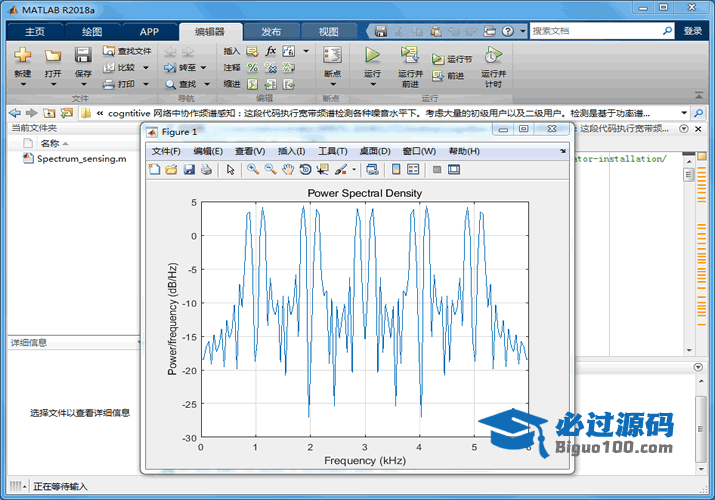The width and height of the screenshot is (715, 500).
Task: Click the smart indent icon
Action: pos(252,84)
